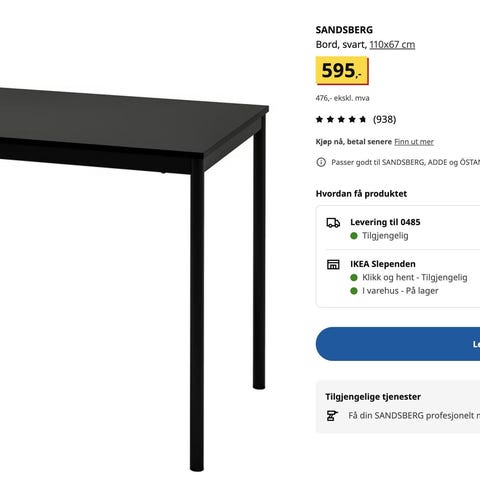The width and height of the screenshot is (480, 480).
Task: Click the assembly service drill icon
Action: point(332,416)
